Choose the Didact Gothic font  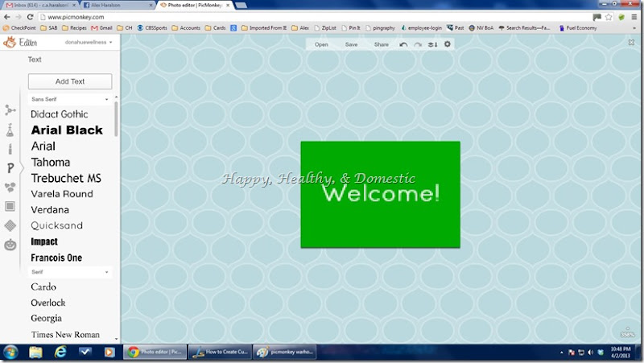[60, 114]
